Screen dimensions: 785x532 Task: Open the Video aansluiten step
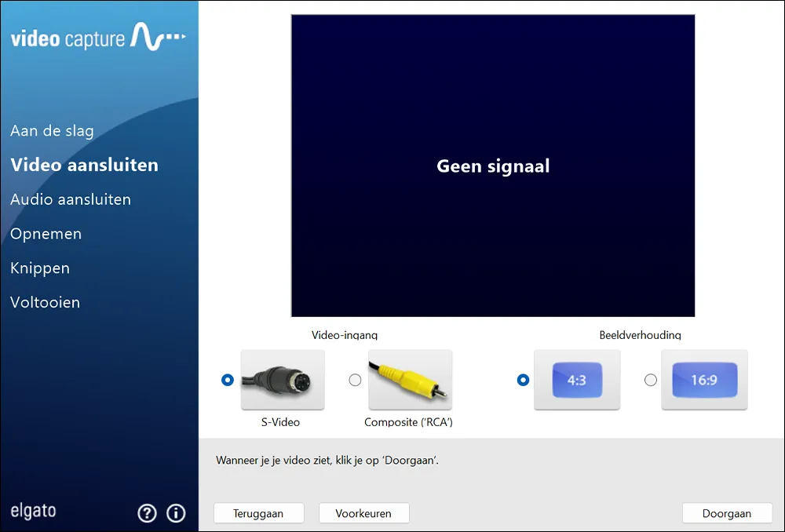point(84,165)
